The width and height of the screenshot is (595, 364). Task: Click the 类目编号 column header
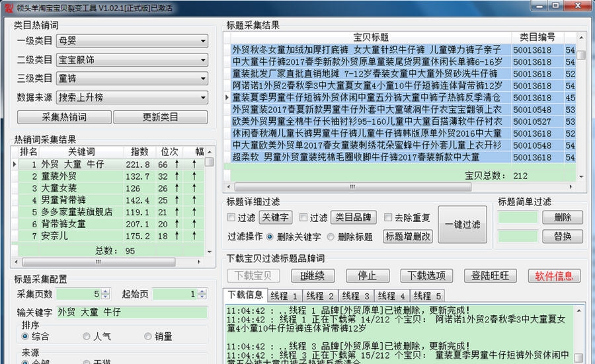click(537, 38)
